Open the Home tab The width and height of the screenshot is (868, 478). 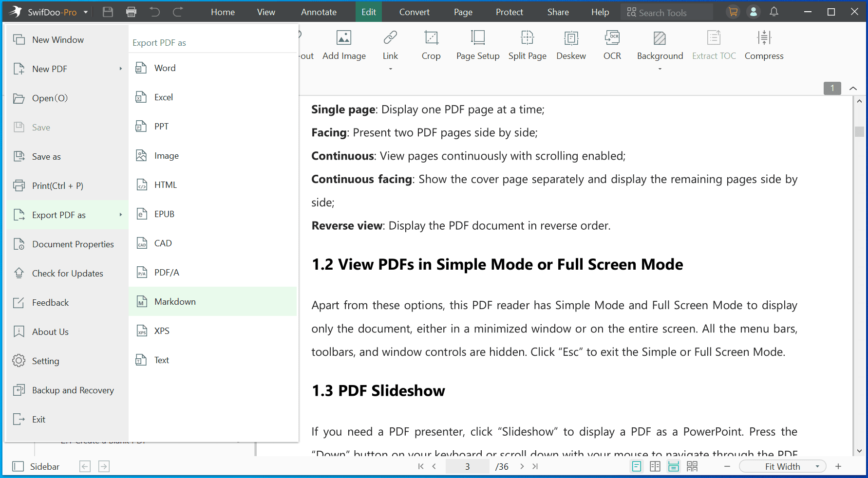coord(223,12)
